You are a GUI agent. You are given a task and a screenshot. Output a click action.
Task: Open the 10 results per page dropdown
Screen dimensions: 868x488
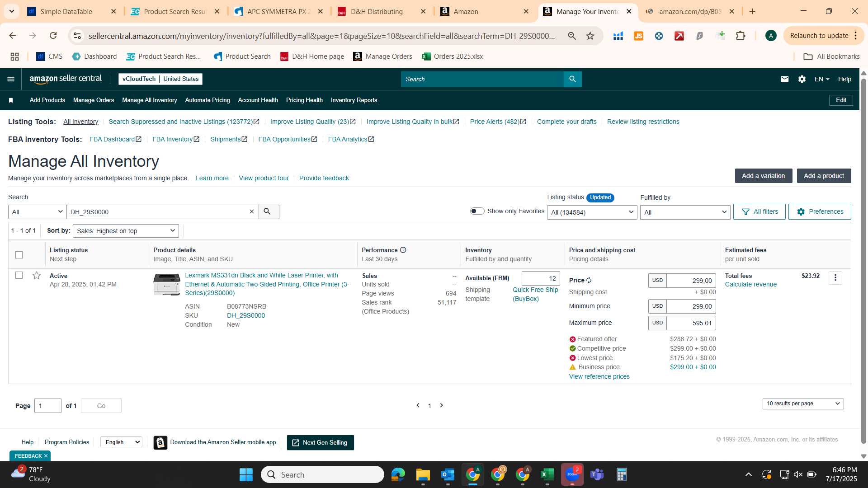803,404
